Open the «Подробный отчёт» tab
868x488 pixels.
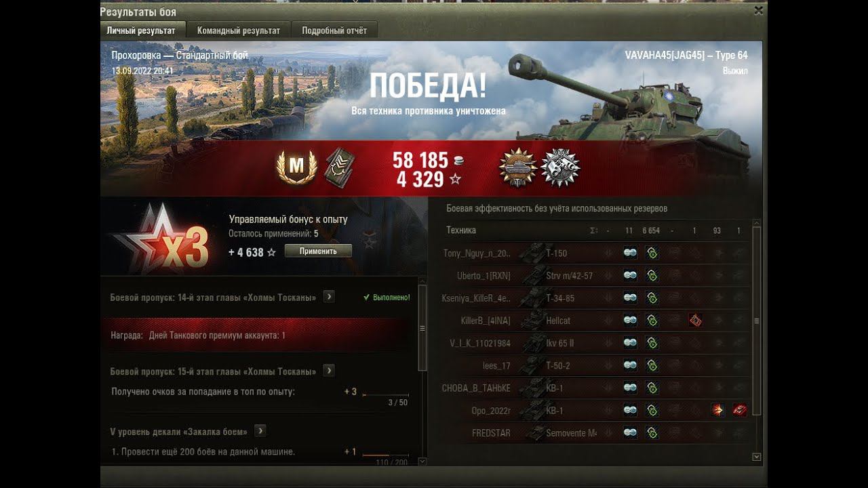point(334,30)
